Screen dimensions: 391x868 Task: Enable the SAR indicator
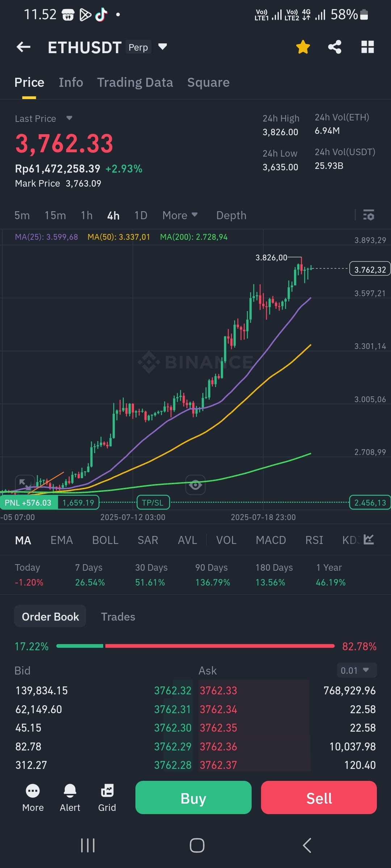pyautogui.click(x=148, y=540)
